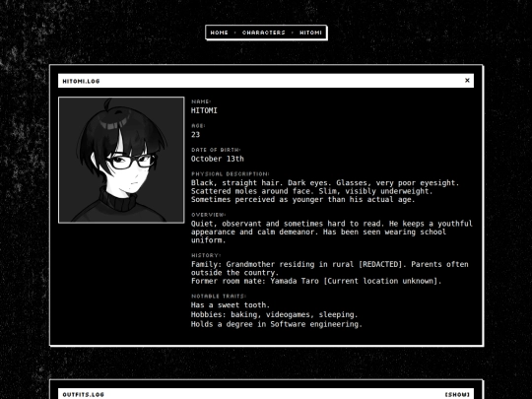This screenshot has height=399, width=532.
Task: Click the NOTABLE TRAITS label
Action: tap(219, 297)
